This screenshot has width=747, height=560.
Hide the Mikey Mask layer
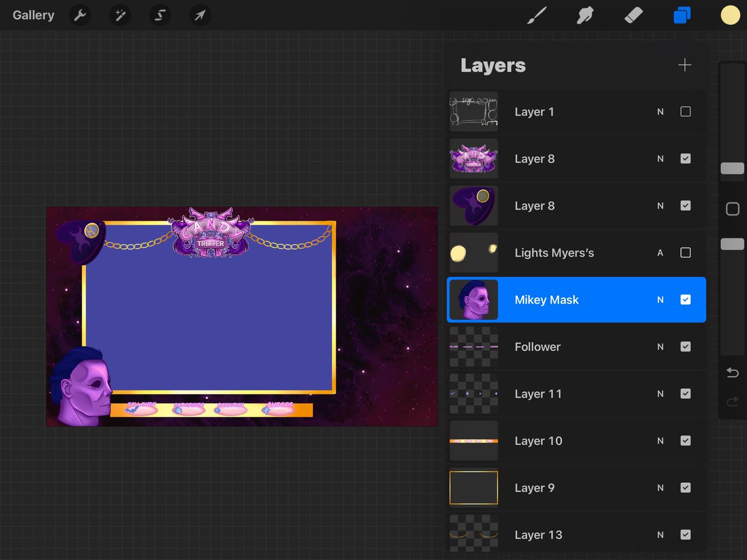click(x=685, y=300)
